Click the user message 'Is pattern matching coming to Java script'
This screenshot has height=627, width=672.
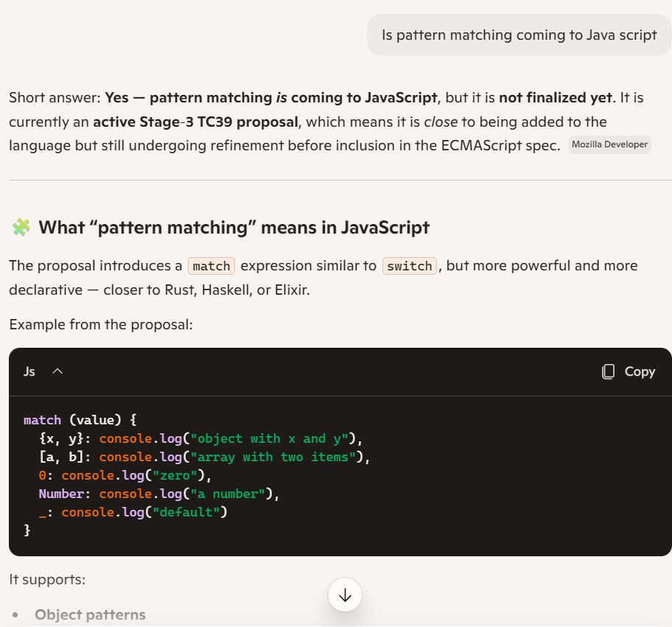pyautogui.click(x=519, y=35)
